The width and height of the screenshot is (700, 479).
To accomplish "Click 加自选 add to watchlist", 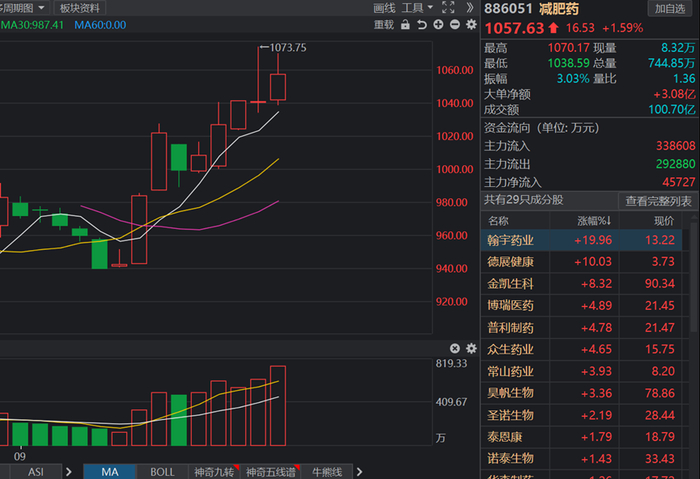I will [670, 8].
